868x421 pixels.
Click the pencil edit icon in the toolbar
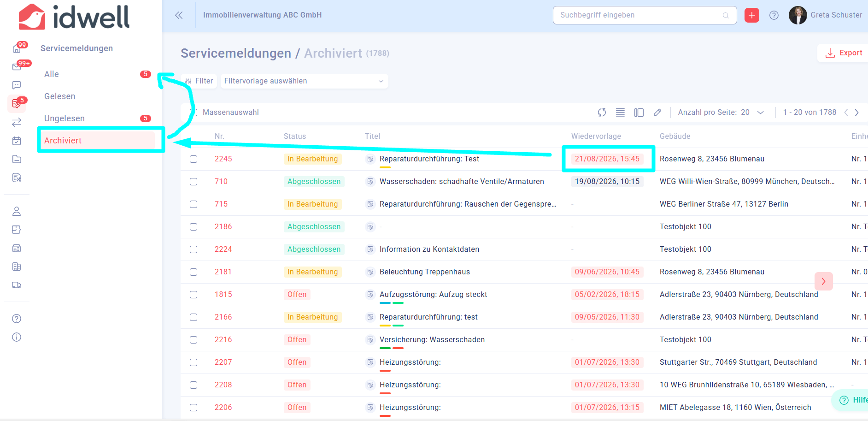point(657,113)
